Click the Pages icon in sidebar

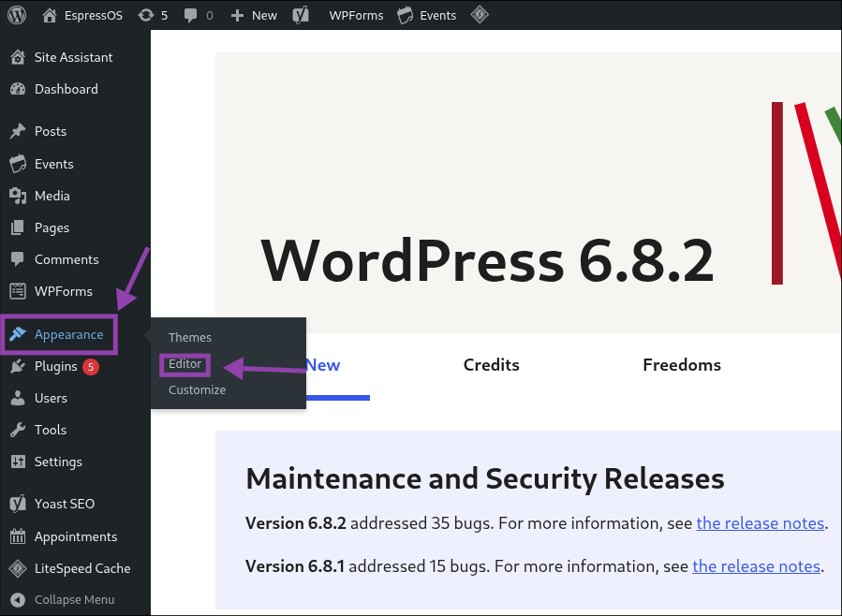(x=18, y=227)
